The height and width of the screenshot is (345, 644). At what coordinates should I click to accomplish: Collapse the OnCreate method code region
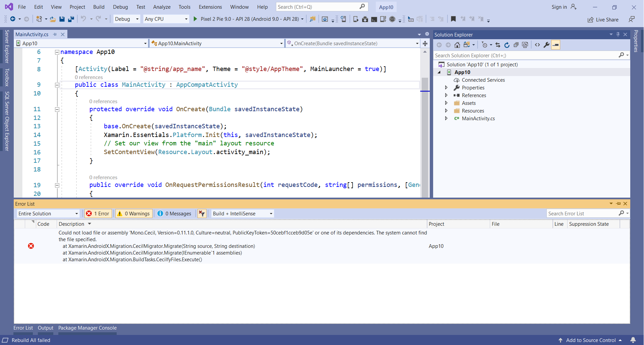coord(57,110)
